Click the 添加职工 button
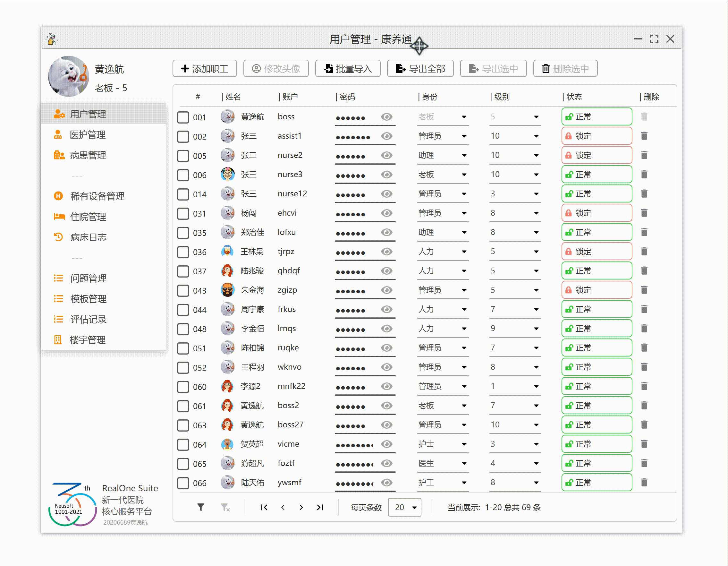Viewport: 728px width, 566px height. (205, 69)
